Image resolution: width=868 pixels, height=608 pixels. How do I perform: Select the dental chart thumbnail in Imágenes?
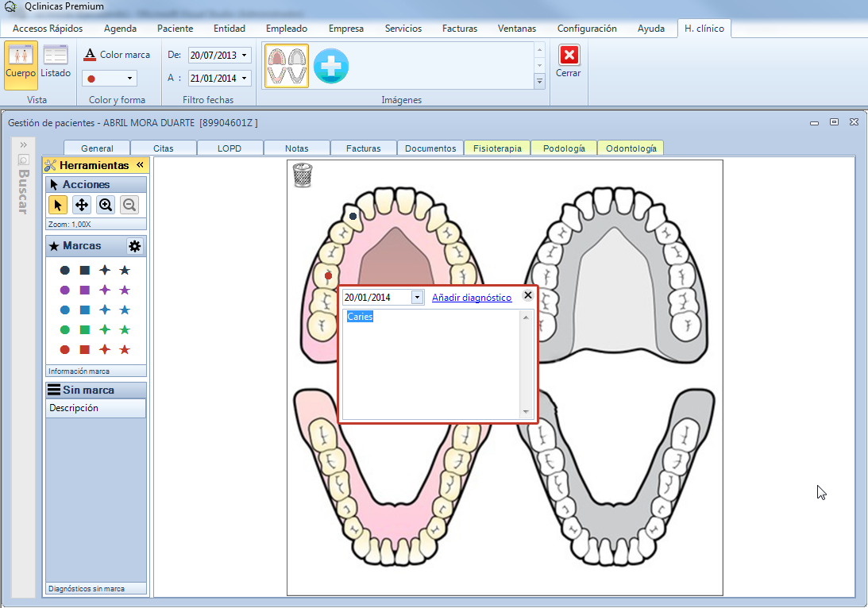click(x=286, y=66)
